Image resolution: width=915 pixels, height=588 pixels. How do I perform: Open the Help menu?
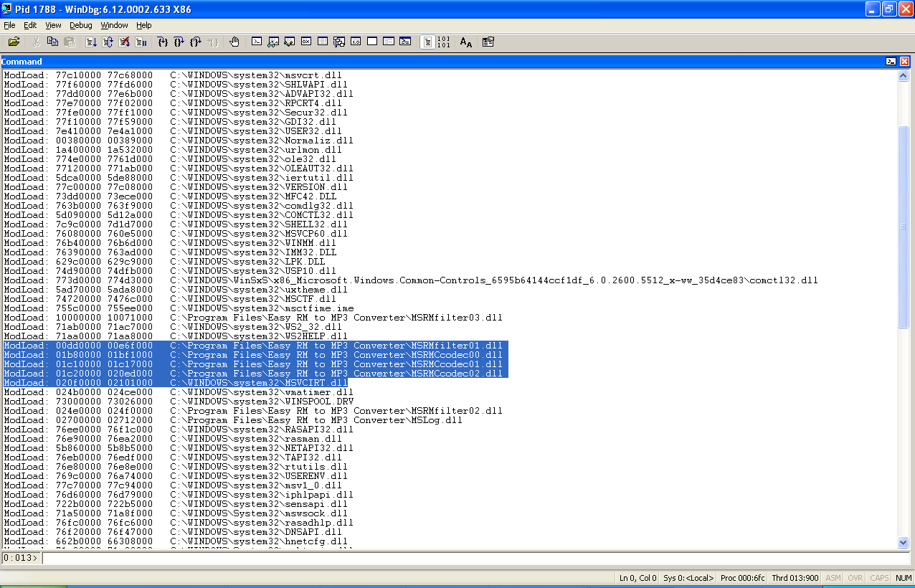pos(144,25)
